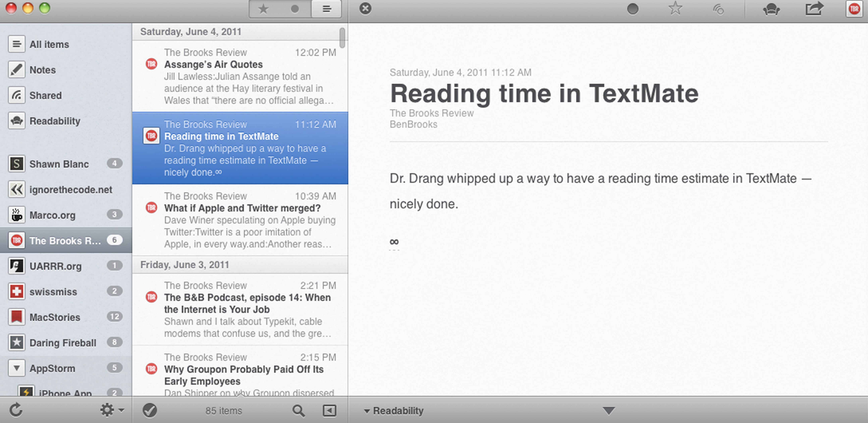Collapse the AppStorm folder triangle
The height and width of the screenshot is (423, 868).
point(17,368)
